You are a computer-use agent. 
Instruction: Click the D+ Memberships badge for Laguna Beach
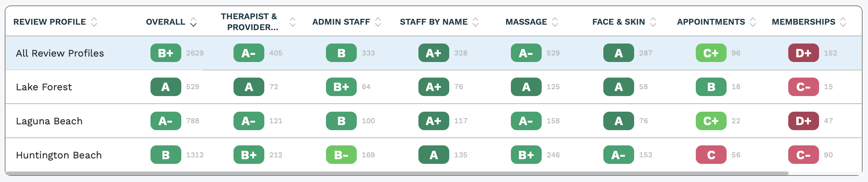(x=803, y=121)
